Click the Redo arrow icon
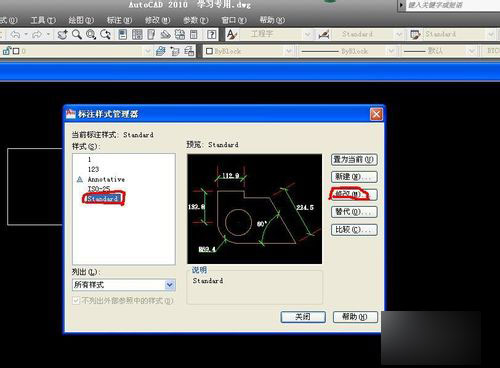The height and width of the screenshot is (368, 500). pyautogui.click(x=37, y=34)
